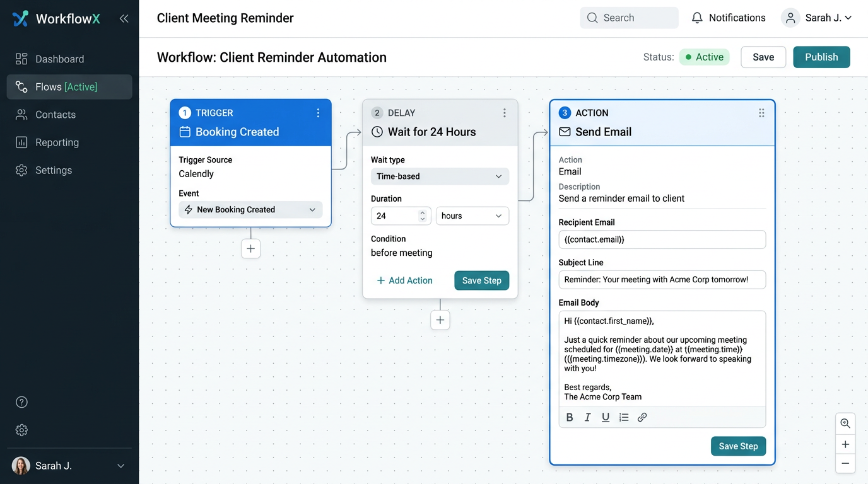
Task: Click the Subject Line input field
Action: 662,279
